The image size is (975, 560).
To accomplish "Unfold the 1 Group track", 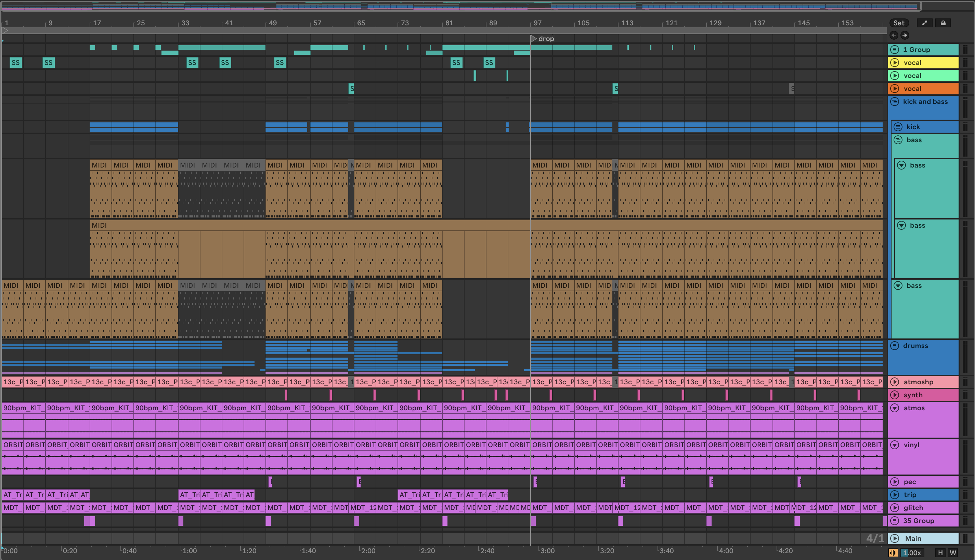I will point(895,50).
